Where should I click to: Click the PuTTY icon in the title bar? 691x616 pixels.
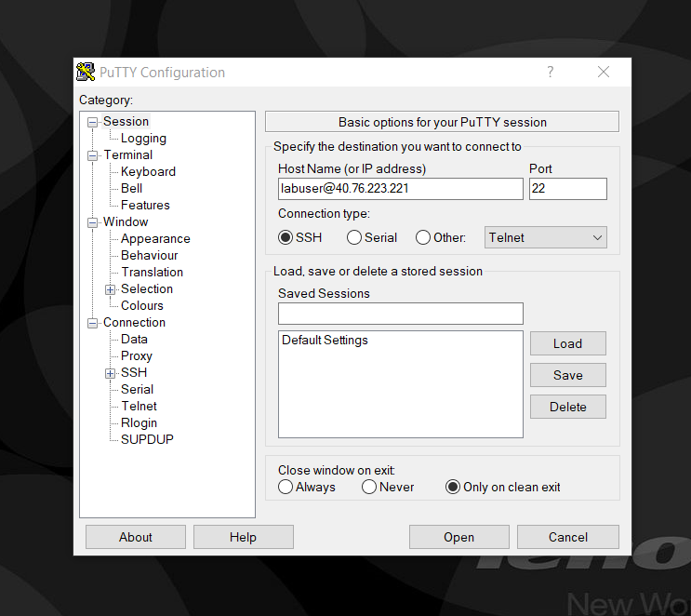[86, 72]
